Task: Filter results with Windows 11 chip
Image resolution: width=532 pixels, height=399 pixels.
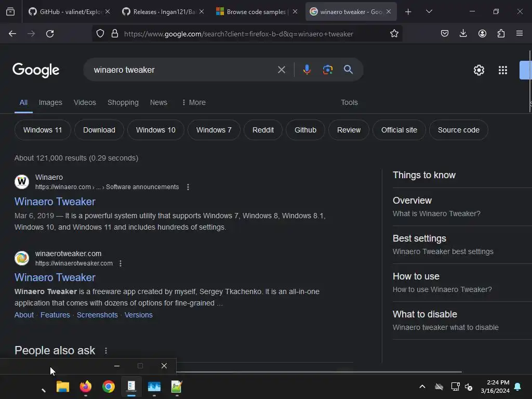Action: [x=43, y=130]
